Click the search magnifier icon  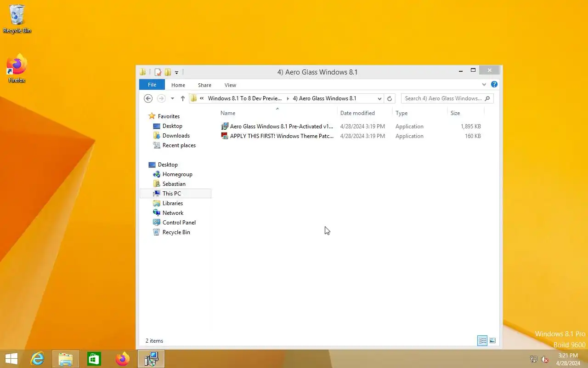tap(487, 98)
